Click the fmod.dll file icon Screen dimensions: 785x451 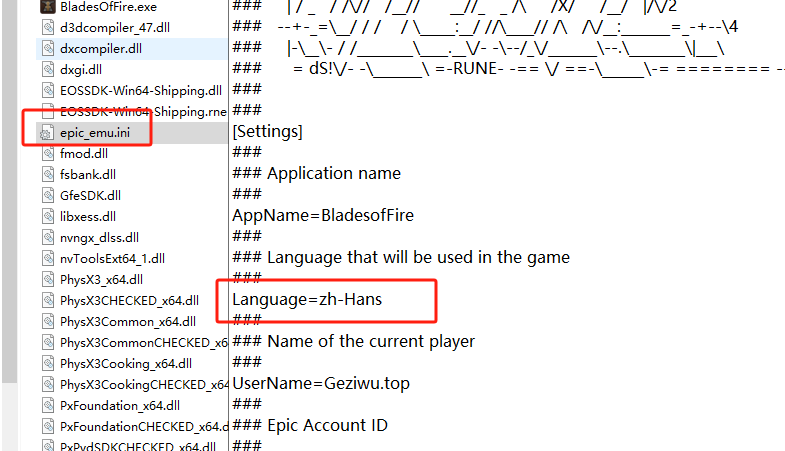point(48,154)
